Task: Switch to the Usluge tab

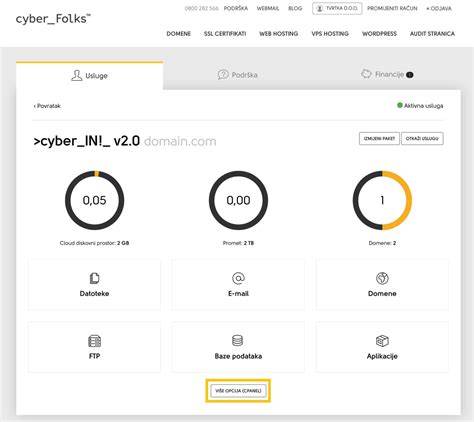Action: click(x=89, y=76)
